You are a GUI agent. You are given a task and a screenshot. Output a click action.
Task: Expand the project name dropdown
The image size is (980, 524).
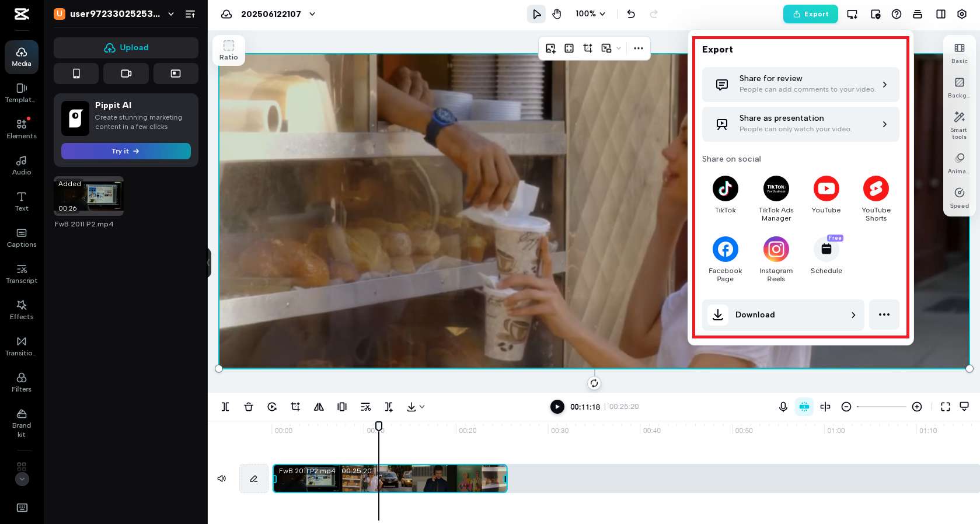[312, 14]
